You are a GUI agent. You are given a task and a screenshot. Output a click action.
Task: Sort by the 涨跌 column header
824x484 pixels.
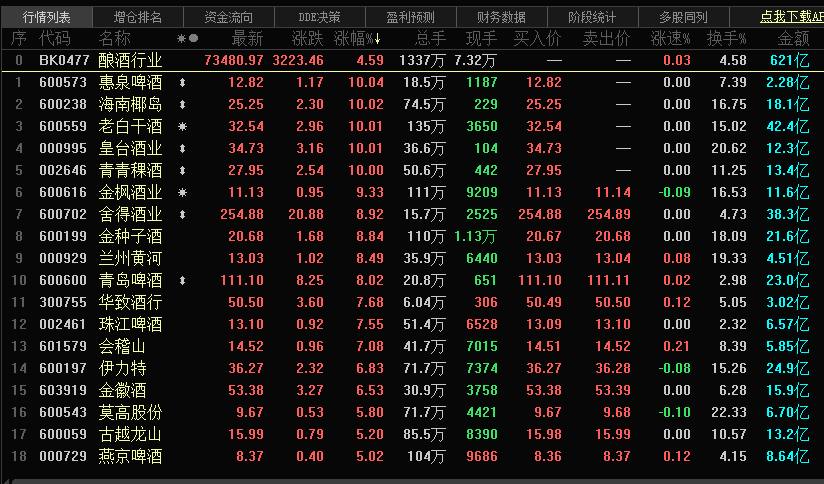click(307, 38)
